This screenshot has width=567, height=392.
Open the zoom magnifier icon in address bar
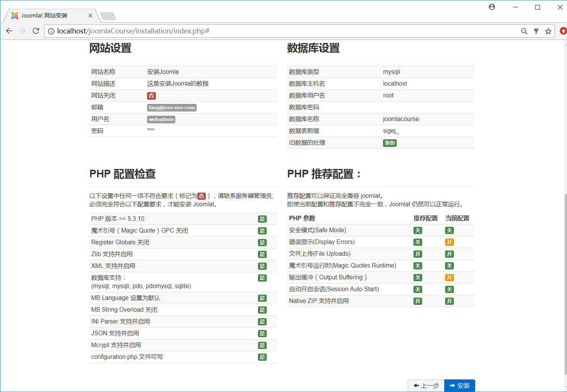click(524, 31)
